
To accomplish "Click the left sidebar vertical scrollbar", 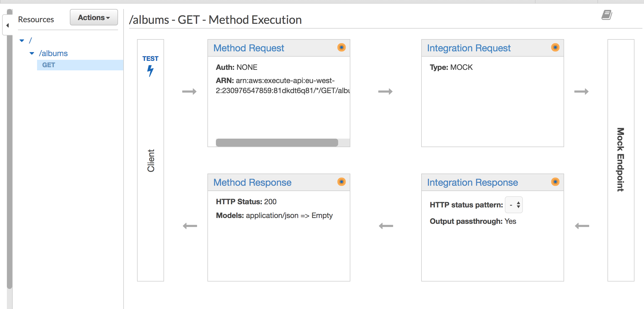I will click(10, 159).
